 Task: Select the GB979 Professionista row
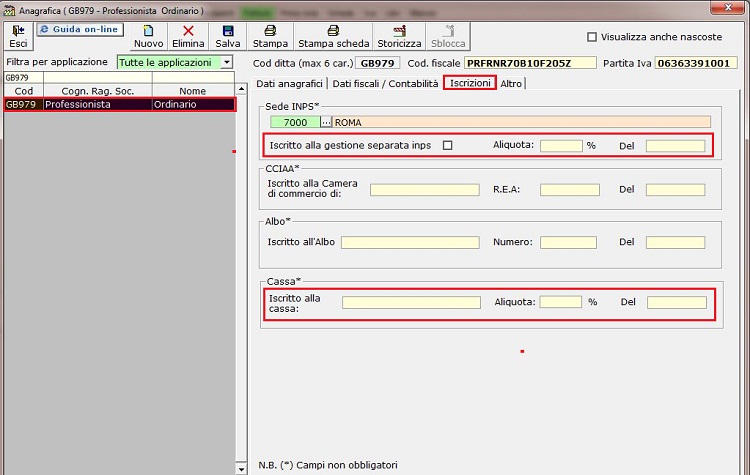pos(120,104)
